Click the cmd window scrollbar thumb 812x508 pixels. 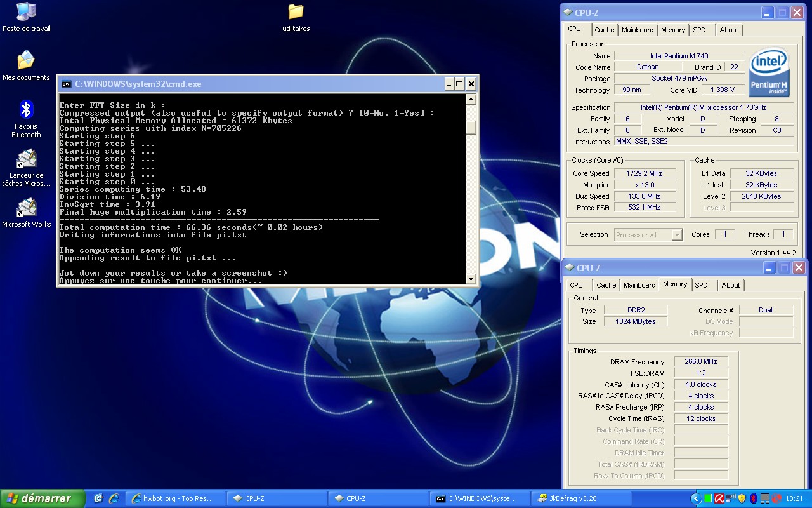pyautogui.click(x=471, y=127)
